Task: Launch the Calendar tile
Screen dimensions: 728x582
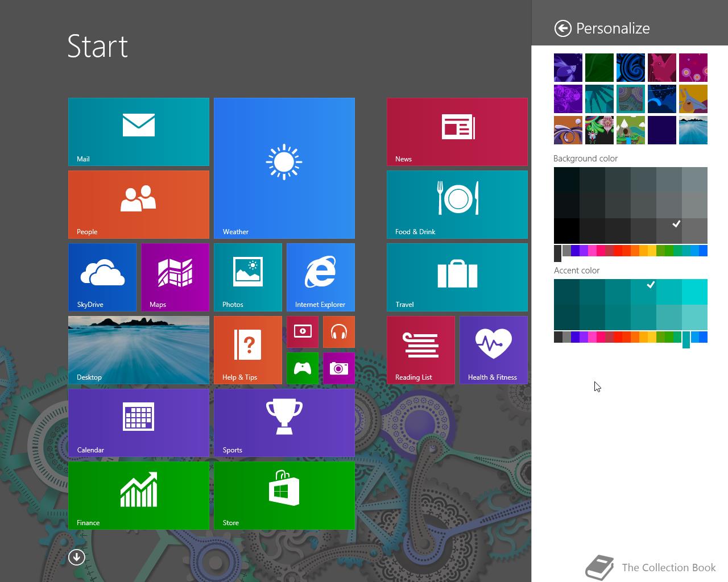Action: (139, 423)
